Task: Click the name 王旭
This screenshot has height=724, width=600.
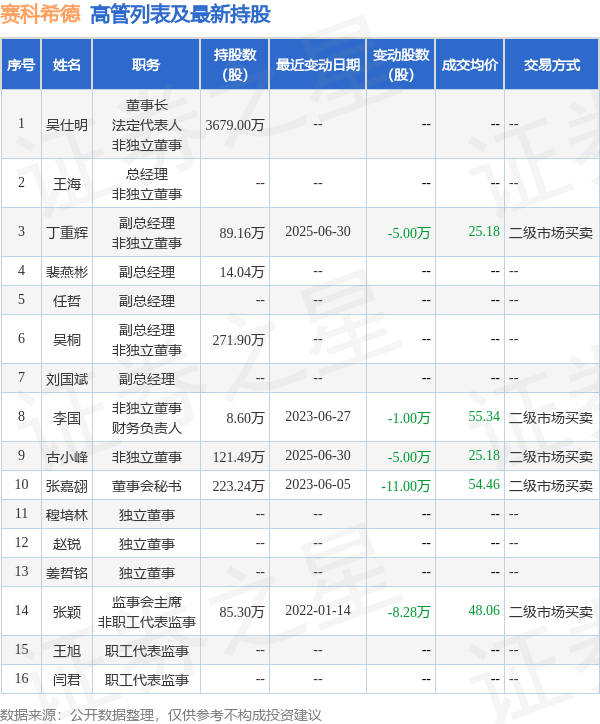Action: 67,651
